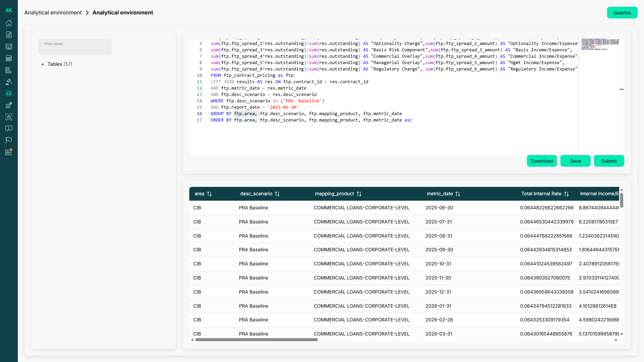Expand the Tables (57) tree
Image resolution: width=644 pixels, height=362 pixels.
click(43, 64)
